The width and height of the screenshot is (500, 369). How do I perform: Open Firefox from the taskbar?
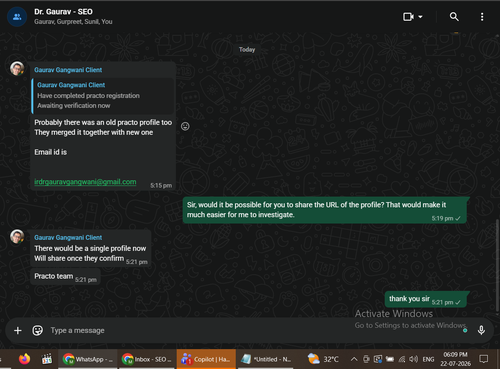pos(24,359)
